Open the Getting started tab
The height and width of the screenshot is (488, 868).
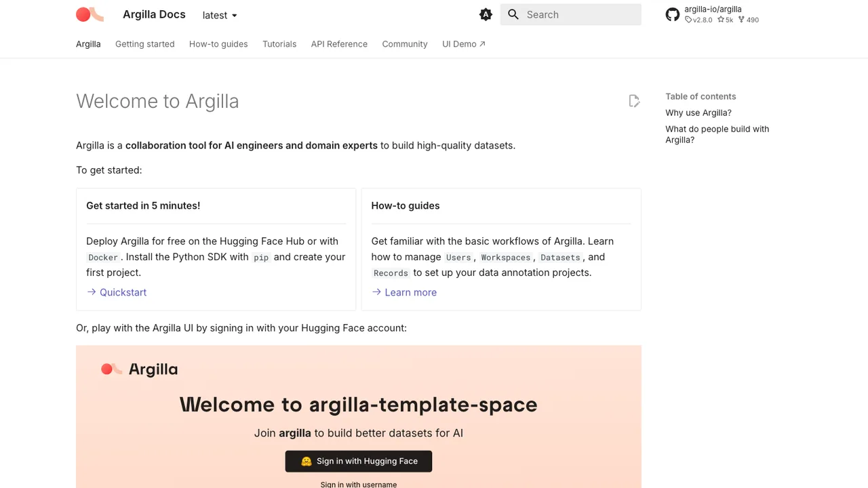click(x=145, y=44)
